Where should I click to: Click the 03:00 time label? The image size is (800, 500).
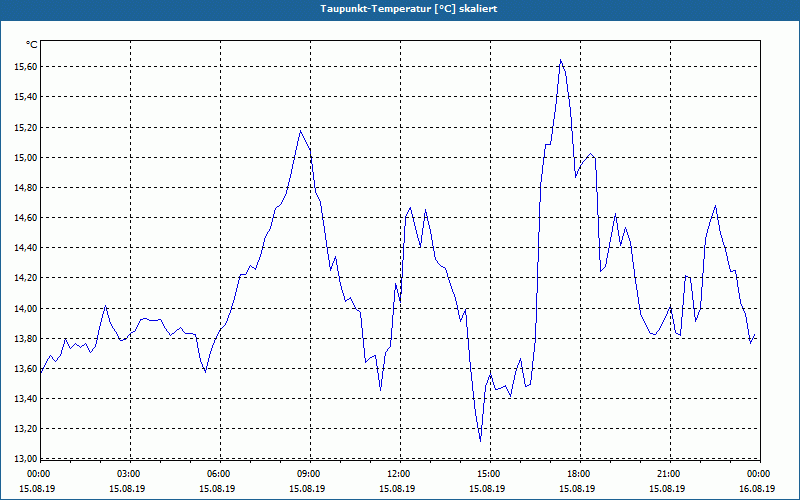(128, 474)
